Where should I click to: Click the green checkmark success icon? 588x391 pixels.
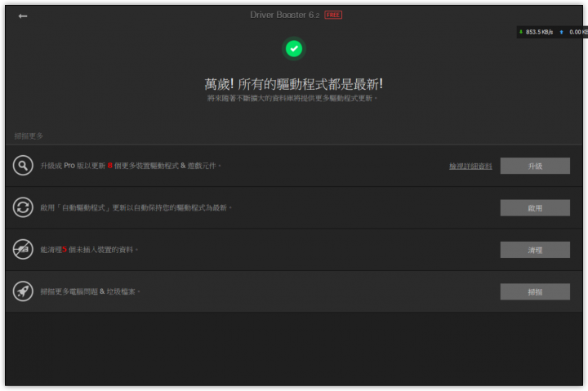(294, 49)
